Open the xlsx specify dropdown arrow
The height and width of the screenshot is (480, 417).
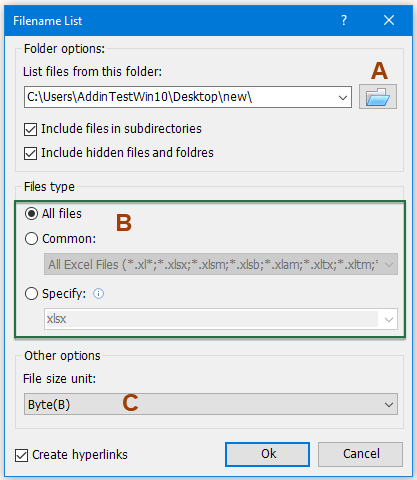click(x=388, y=319)
